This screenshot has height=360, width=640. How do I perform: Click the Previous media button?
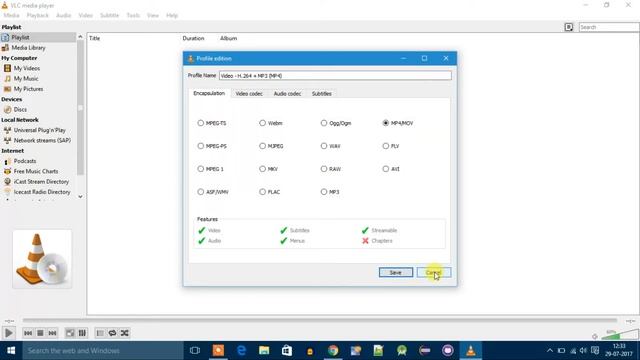coord(28,333)
